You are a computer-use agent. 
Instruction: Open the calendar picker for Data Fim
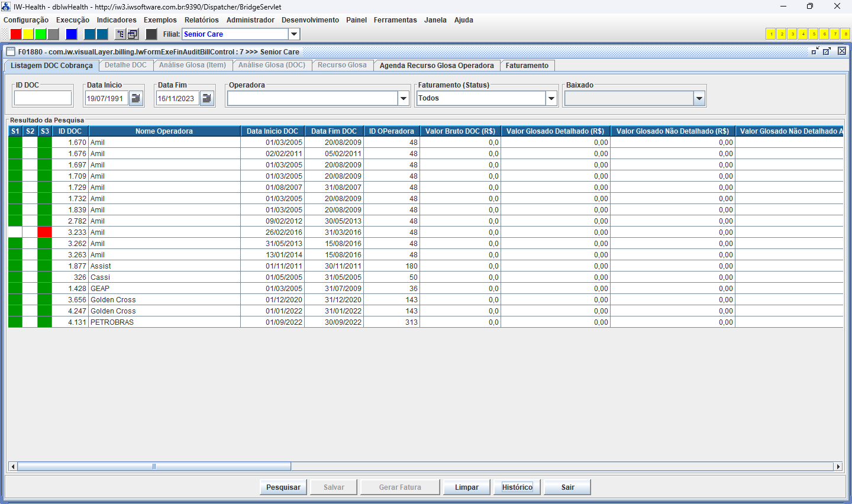coord(207,98)
